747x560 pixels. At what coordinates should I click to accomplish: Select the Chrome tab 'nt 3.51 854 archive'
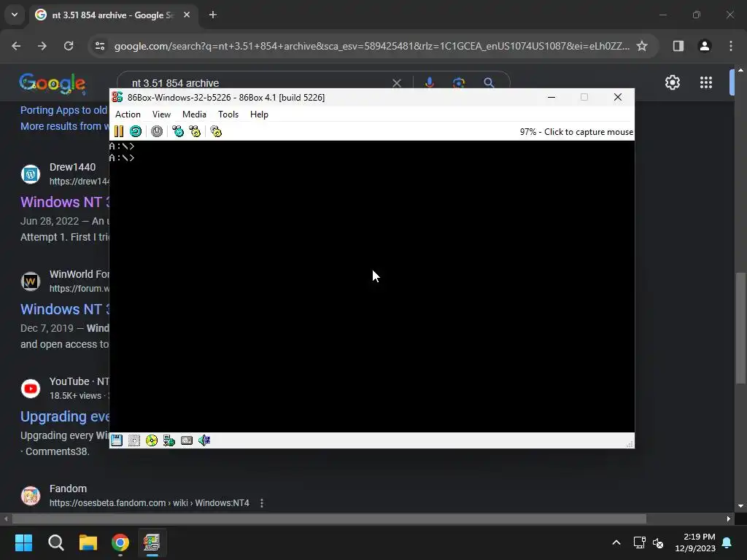click(x=112, y=15)
